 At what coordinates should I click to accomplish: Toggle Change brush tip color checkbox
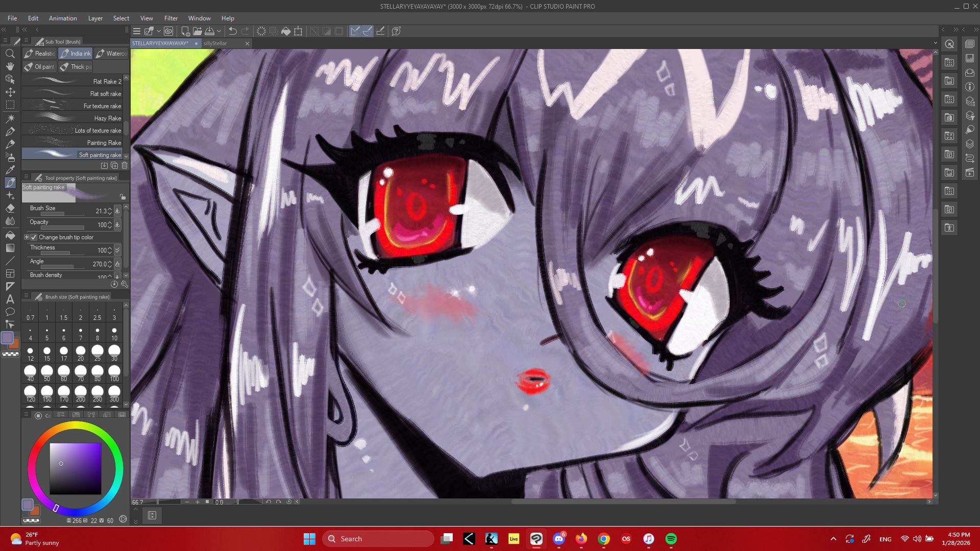[34, 237]
